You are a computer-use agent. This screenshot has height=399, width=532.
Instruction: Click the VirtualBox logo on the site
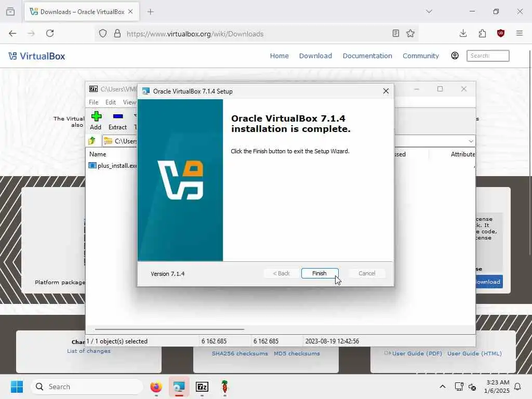coord(37,56)
